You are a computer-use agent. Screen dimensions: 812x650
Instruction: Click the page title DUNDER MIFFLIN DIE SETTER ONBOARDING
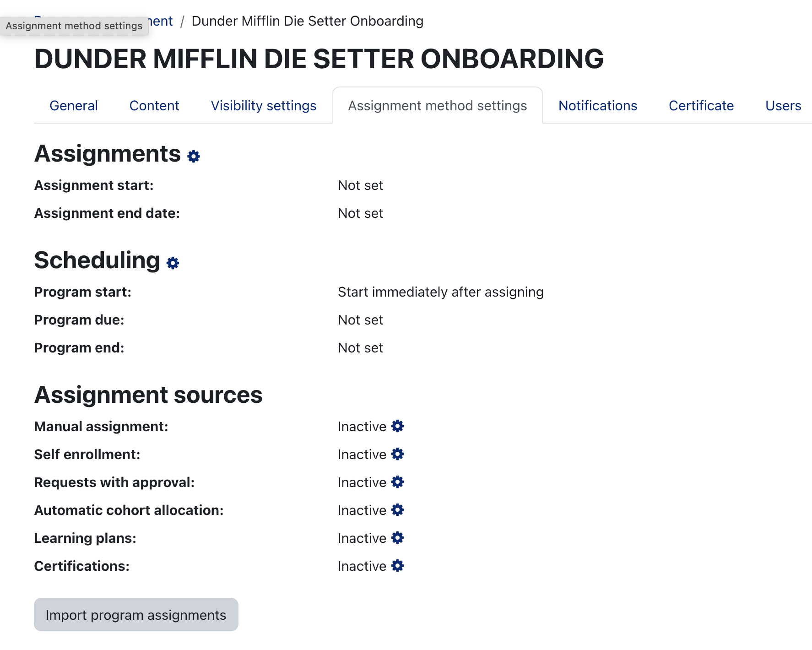coord(319,59)
